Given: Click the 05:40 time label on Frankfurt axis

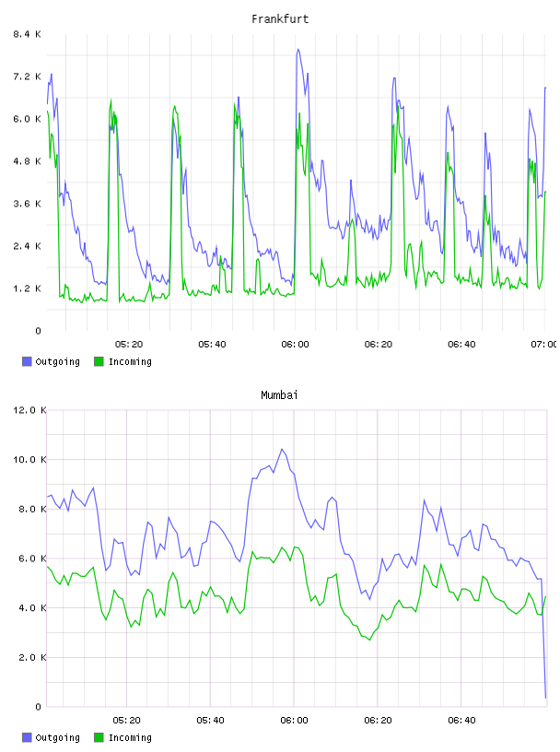Looking at the screenshot, I should 212,345.
